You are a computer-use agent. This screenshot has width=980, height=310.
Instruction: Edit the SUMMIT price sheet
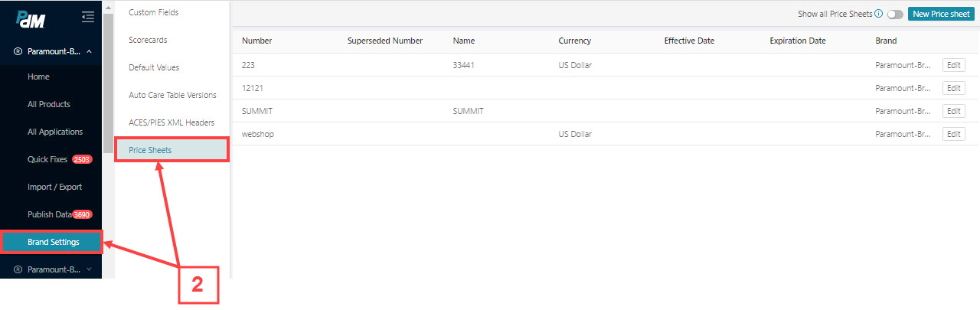954,111
